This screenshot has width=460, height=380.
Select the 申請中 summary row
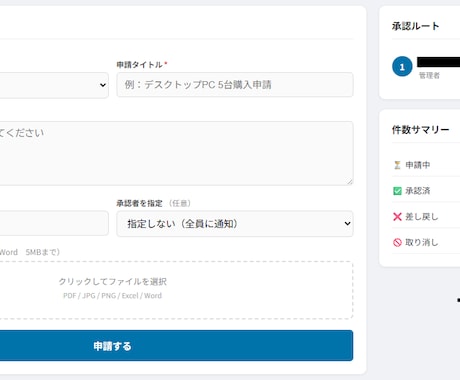pos(426,165)
